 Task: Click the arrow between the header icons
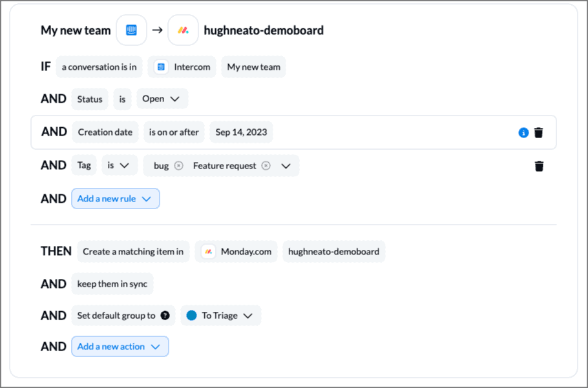click(157, 30)
